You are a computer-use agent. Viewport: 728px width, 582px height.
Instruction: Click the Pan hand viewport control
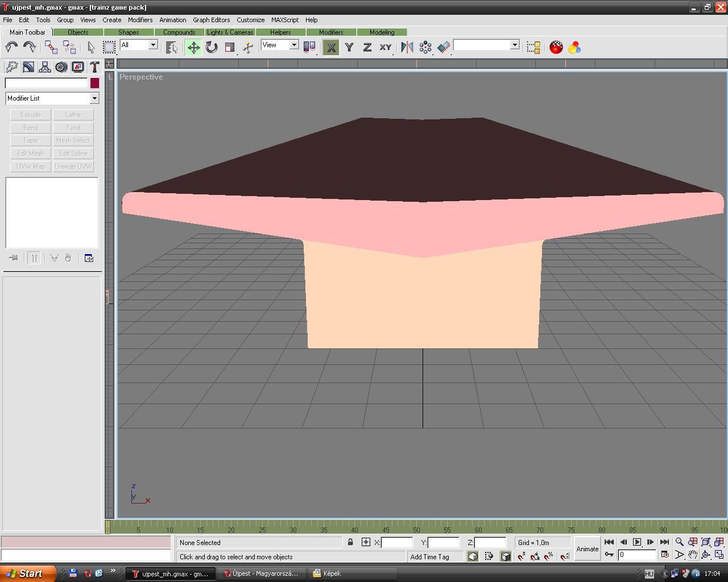point(692,555)
